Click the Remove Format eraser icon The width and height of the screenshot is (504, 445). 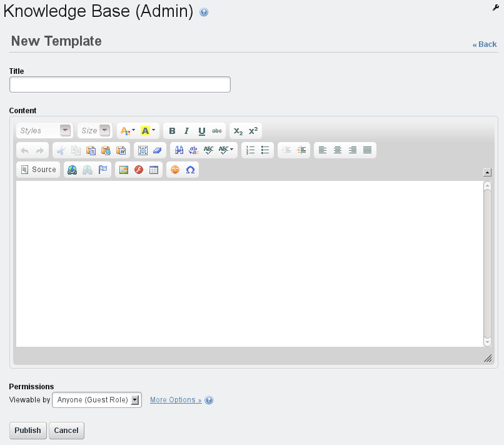(158, 150)
